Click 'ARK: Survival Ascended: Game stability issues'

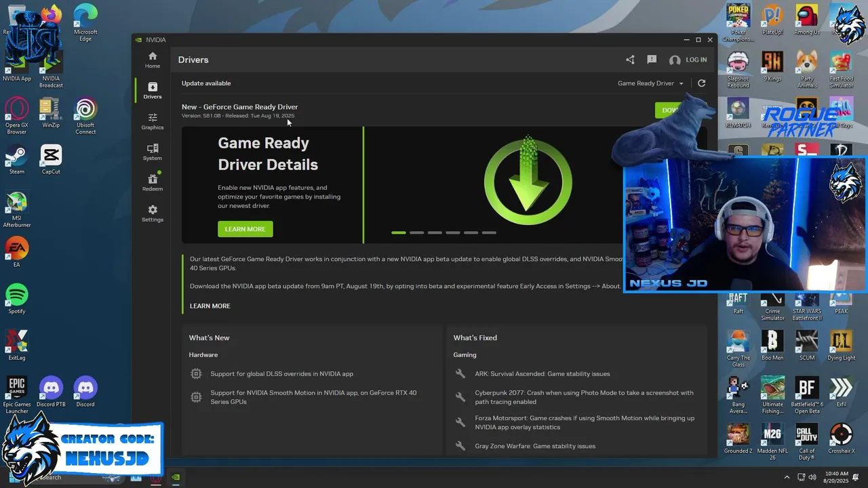[x=542, y=373]
